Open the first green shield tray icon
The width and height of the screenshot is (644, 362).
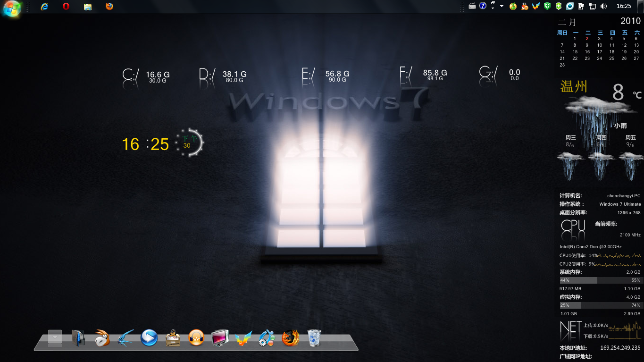click(x=547, y=6)
